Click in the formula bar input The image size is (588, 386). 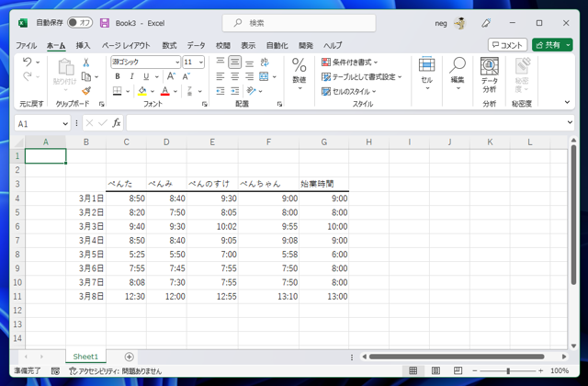click(x=345, y=123)
